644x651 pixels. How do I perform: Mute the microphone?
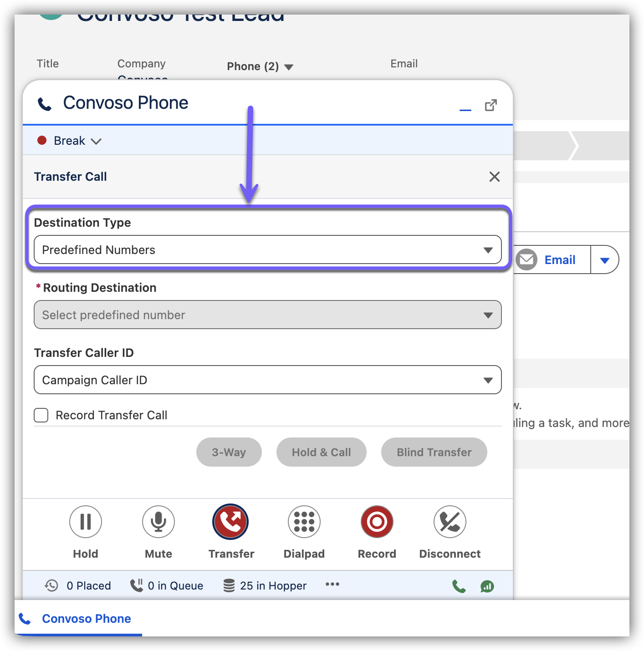coord(158,522)
